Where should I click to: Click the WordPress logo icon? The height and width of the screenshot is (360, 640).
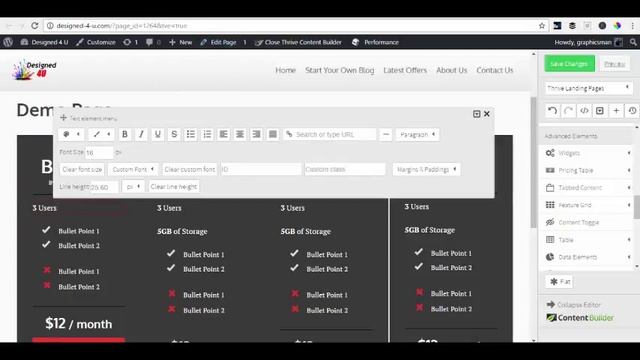point(8,42)
